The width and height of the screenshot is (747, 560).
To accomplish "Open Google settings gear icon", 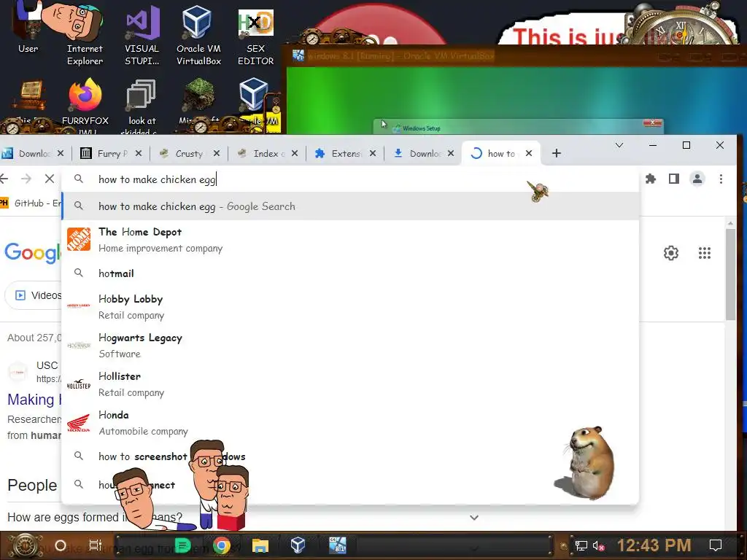I will 671,253.
